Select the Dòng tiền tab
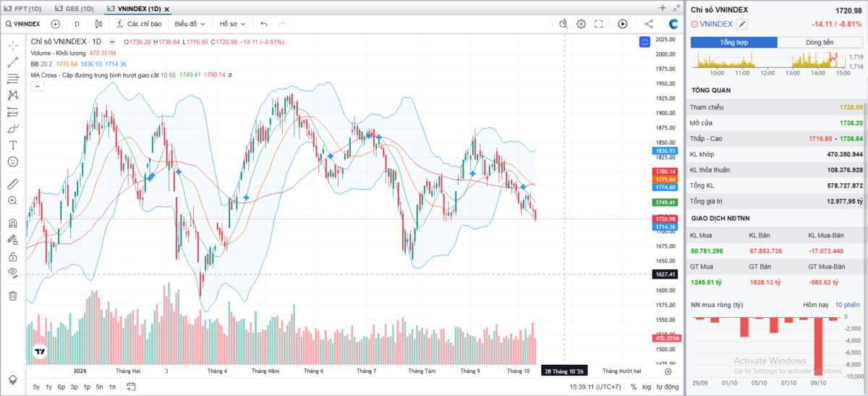Image resolution: width=868 pixels, height=396 pixels. pos(820,43)
